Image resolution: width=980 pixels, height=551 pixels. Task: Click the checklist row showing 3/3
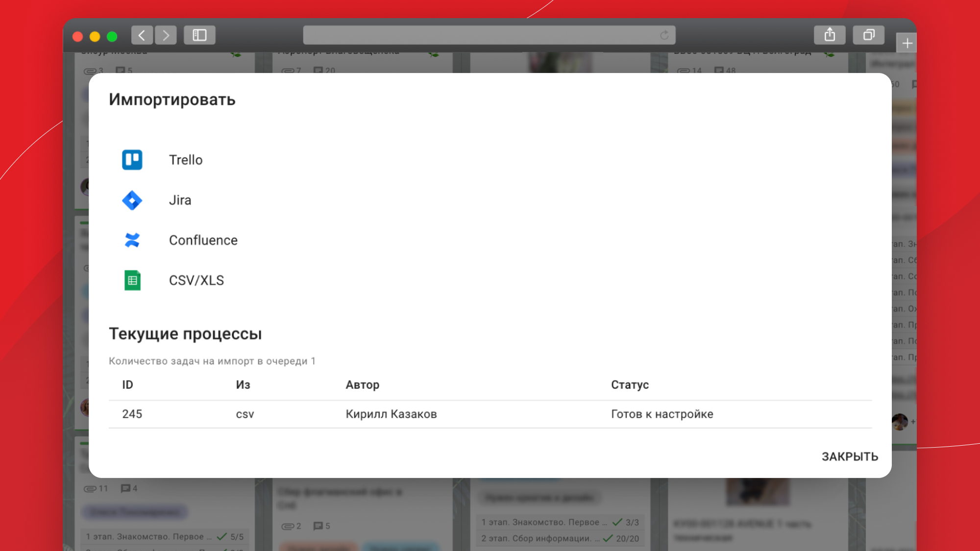tap(560, 522)
